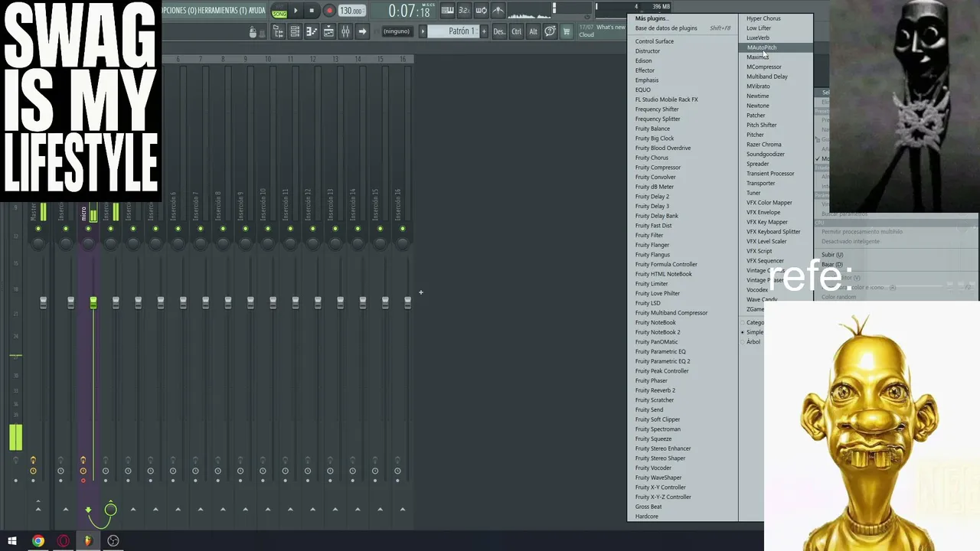Click the red arm-recording dot on 'micro' track

[83, 481]
